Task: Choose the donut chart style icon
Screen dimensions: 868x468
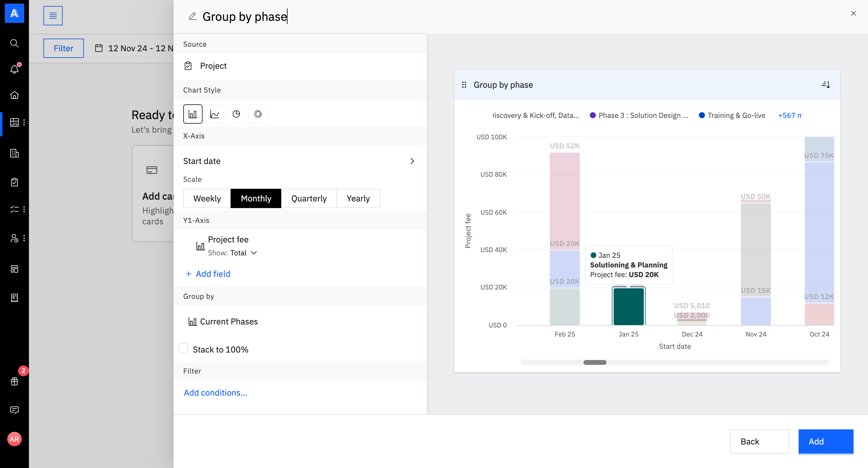Action: tap(258, 114)
